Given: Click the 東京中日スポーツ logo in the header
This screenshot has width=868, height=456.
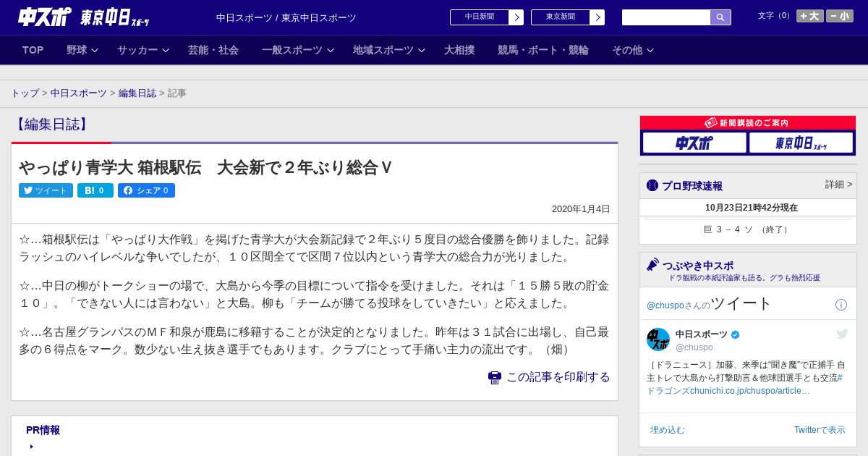Looking at the screenshot, I should tap(114, 17).
